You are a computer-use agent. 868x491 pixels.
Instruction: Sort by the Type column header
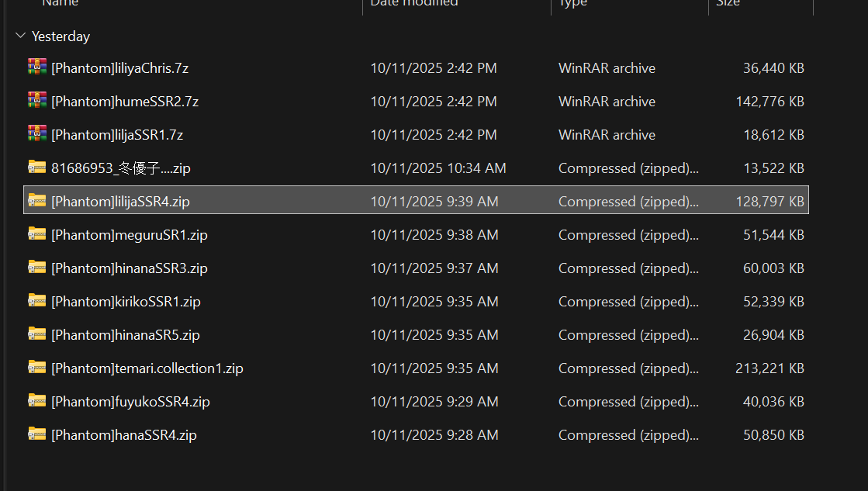573,3
